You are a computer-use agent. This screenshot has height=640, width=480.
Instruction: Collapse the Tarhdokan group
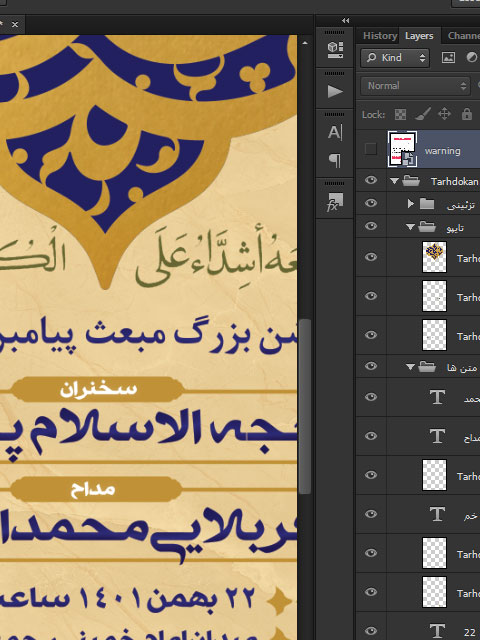tap(394, 181)
